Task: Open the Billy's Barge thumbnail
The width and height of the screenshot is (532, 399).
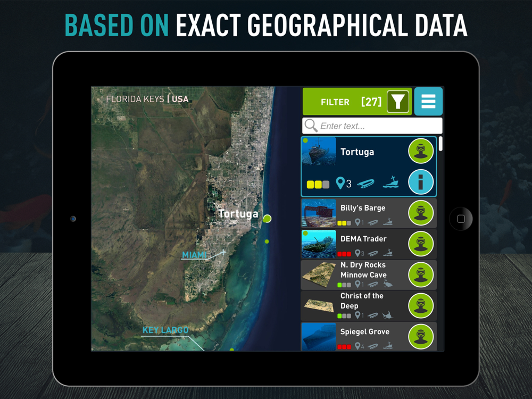Action: (318, 213)
